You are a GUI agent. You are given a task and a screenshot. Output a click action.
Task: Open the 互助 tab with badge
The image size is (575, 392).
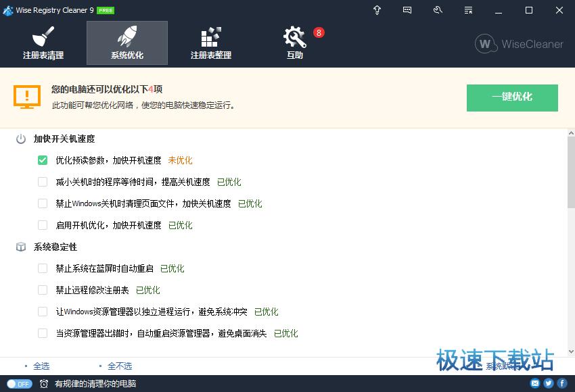click(x=295, y=43)
